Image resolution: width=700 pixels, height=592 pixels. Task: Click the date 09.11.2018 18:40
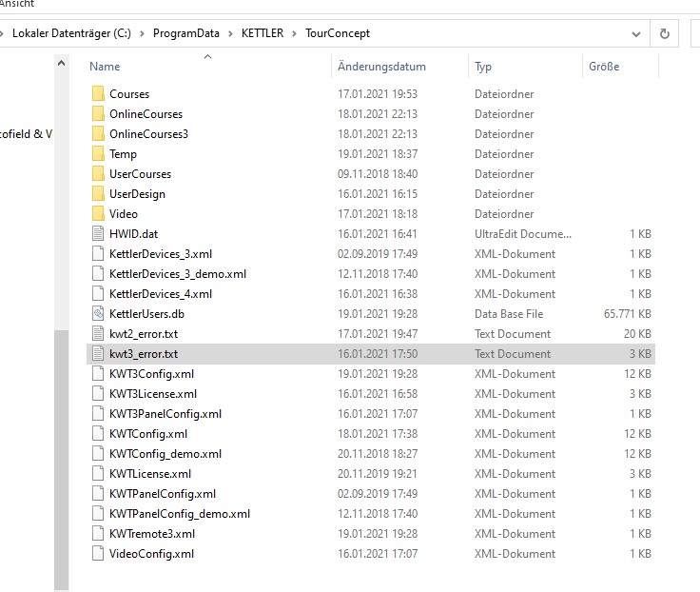click(x=378, y=174)
